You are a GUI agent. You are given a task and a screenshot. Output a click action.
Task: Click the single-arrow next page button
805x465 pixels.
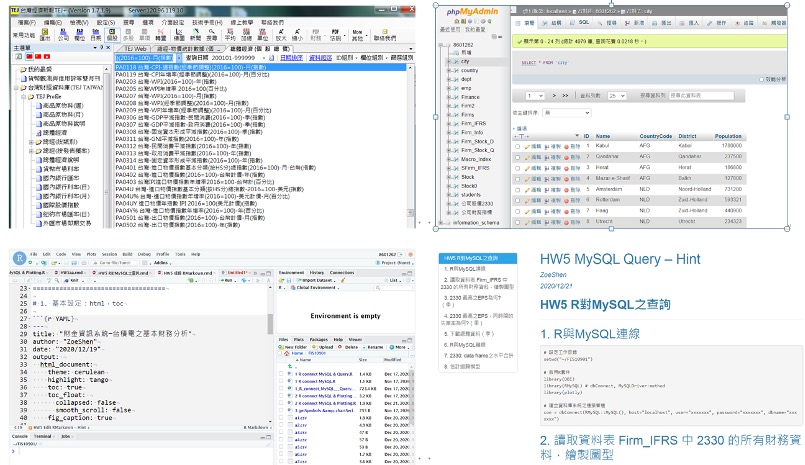coord(554,95)
